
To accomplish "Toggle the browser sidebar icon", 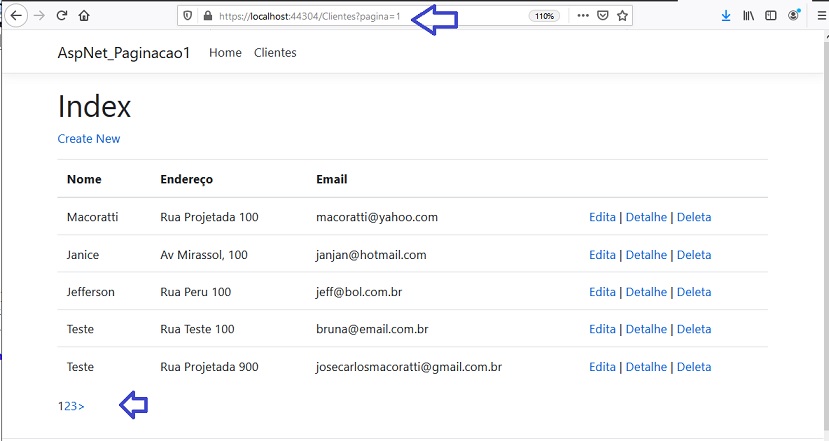I will pyautogui.click(x=770, y=16).
